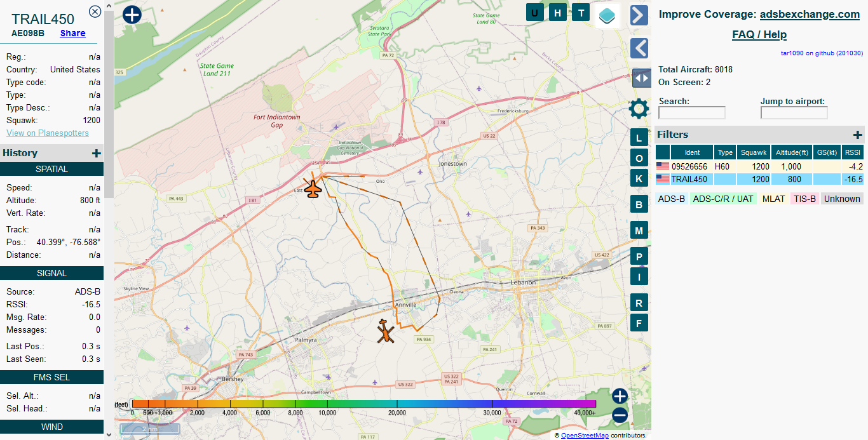Toggle the I map button
The width and height of the screenshot is (868, 440).
pyautogui.click(x=639, y=277)
